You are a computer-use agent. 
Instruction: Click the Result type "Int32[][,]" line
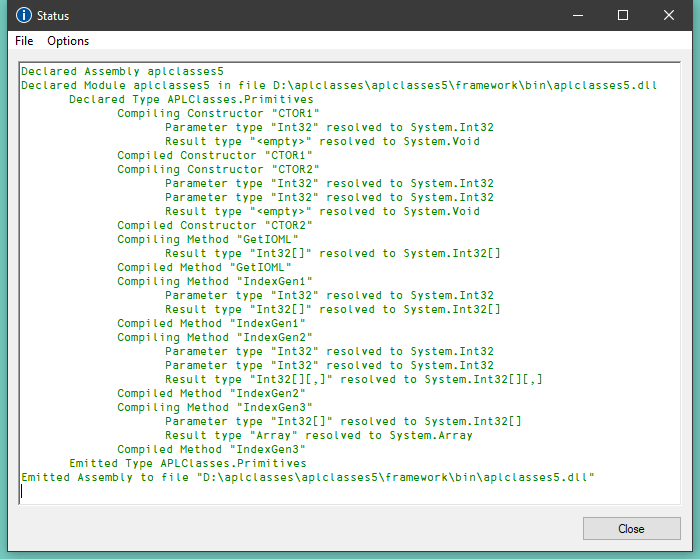click(x=354, y=380)
